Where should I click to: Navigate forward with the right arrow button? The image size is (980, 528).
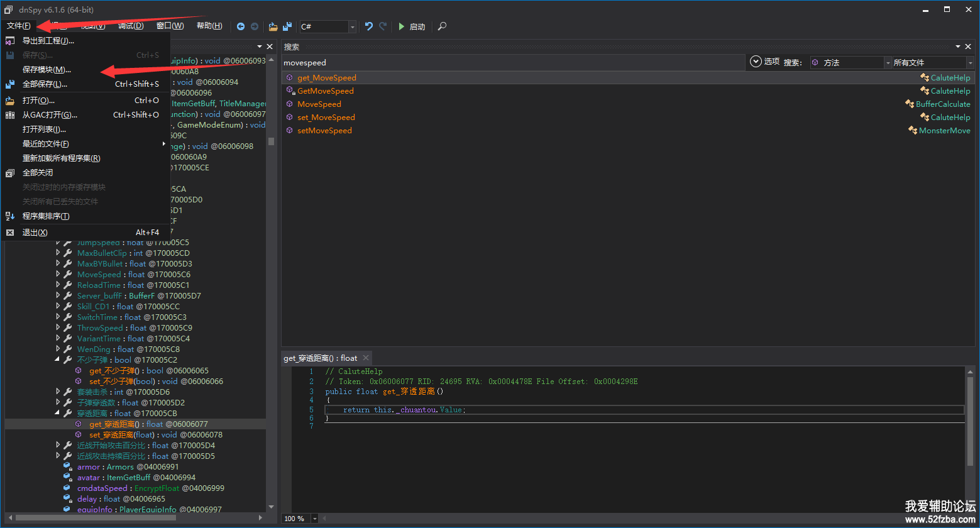click(x=255, y=26)
